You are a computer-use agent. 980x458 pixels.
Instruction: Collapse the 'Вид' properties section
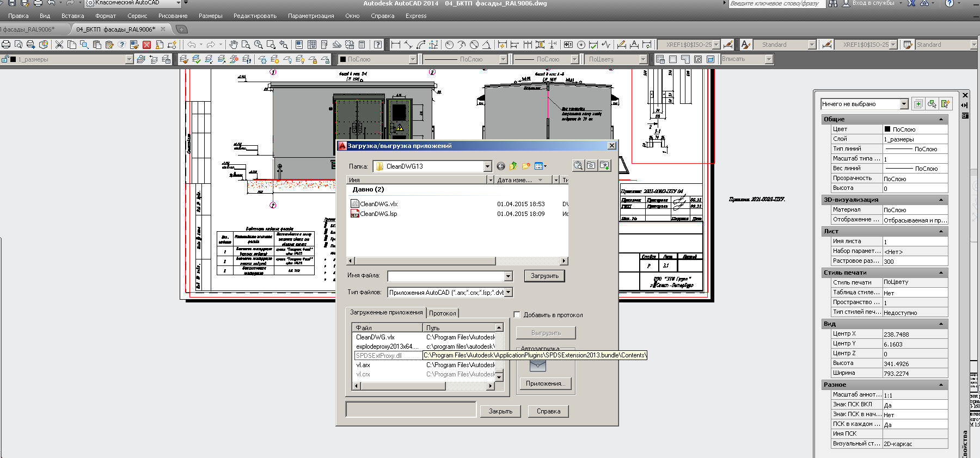pos(941,324)
